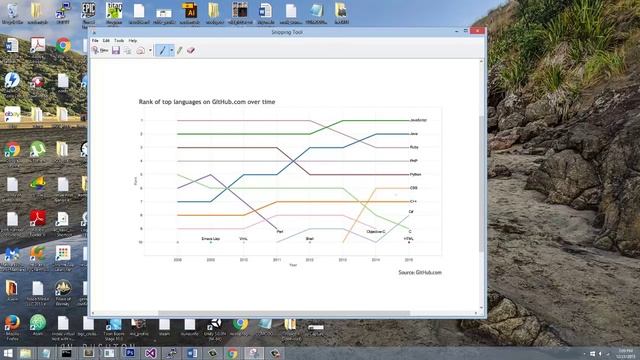Select the Highlighter tool
640x360 pixels.
click(x=180, y=50)
